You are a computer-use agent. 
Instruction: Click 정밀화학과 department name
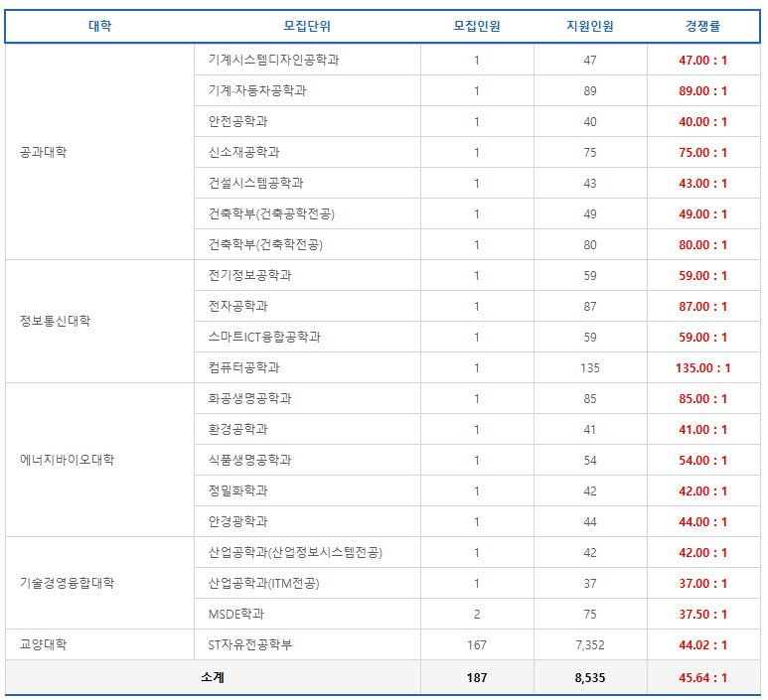click(x=238, y=490)
